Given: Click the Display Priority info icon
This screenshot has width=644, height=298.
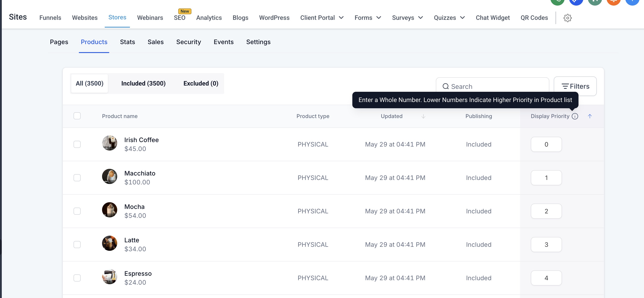Looking at the screenshot, I should (575, 116).
